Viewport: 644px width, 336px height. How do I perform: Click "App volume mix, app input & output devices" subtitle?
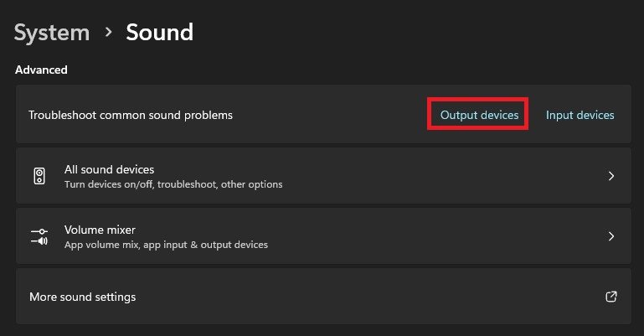pos(166,245)
